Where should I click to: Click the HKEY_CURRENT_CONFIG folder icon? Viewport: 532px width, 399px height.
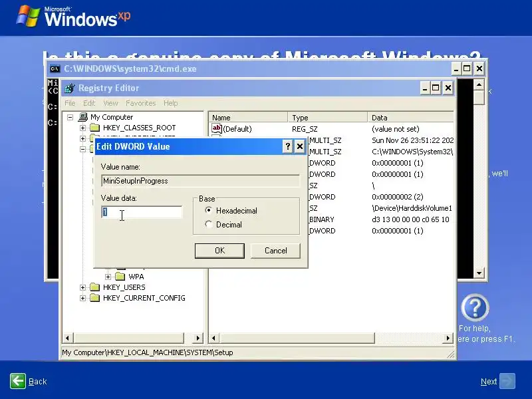click(x=94, y=298)
